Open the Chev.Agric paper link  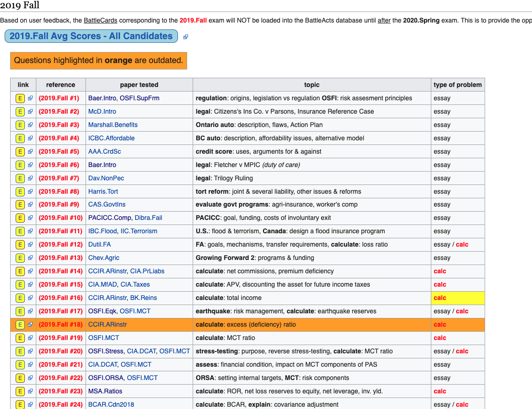tap(104, 258)
